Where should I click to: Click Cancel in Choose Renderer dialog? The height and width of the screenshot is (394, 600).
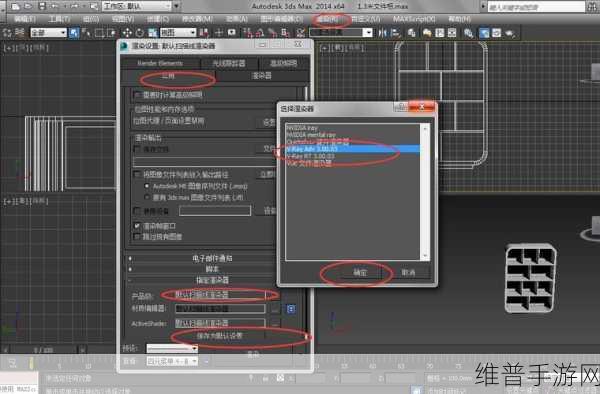408,273
